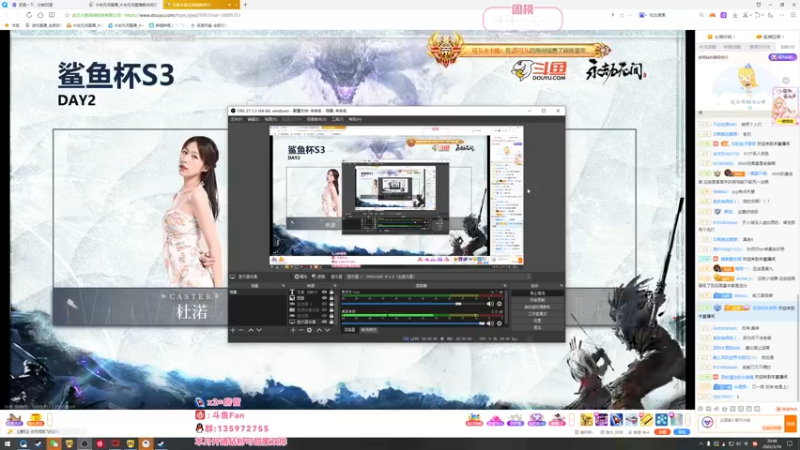Select the scene entry in OBS scenes list
800x450 pixels.
(258, 292)
